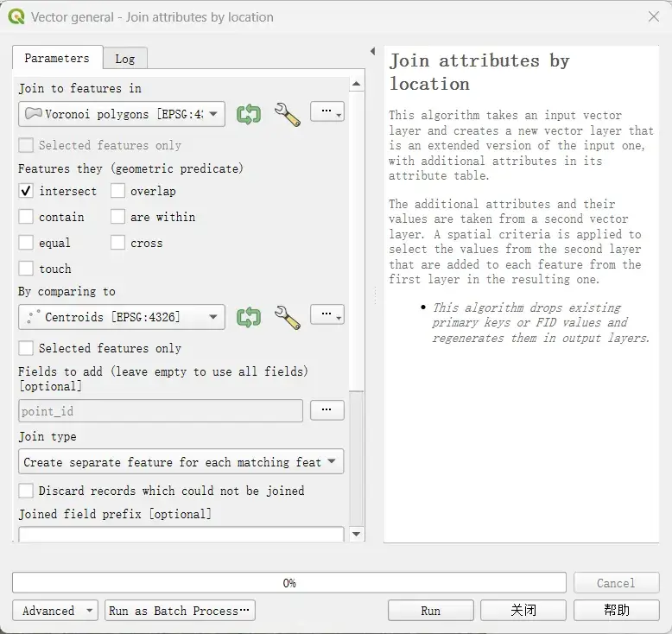
Task: Click the Cancel button
Action: (x=616, y=583)
